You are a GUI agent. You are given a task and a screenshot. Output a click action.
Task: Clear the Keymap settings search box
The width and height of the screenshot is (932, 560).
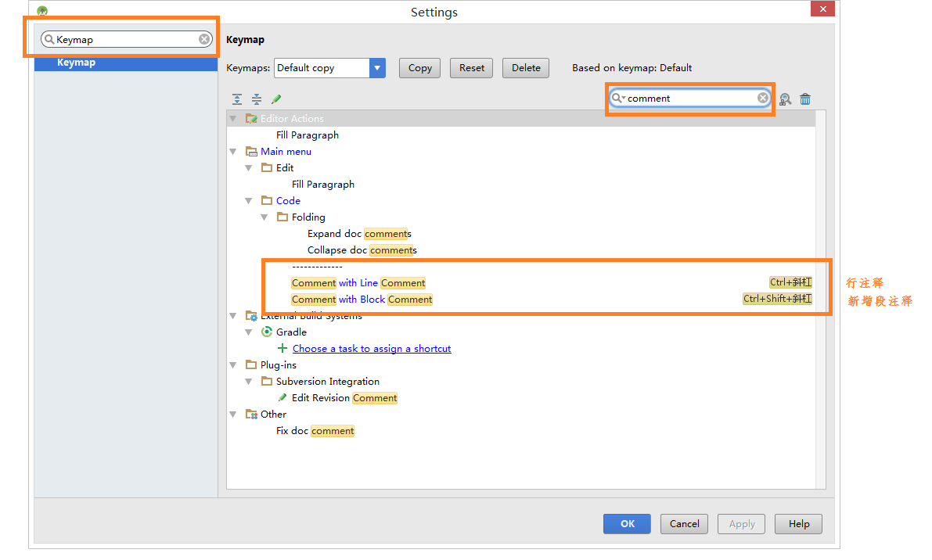(x=203, y=39)
